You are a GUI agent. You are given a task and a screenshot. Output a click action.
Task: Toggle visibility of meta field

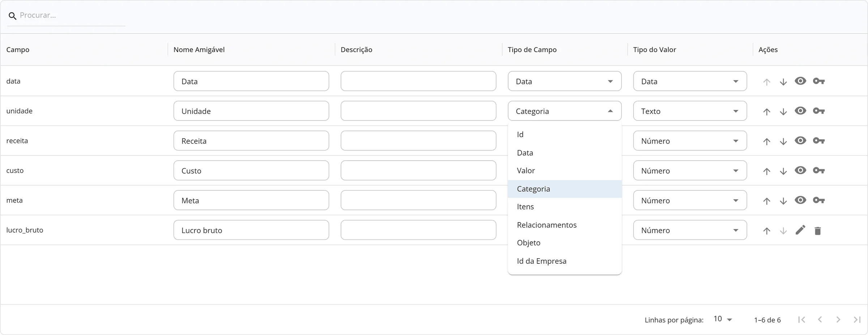coord(800,200)
